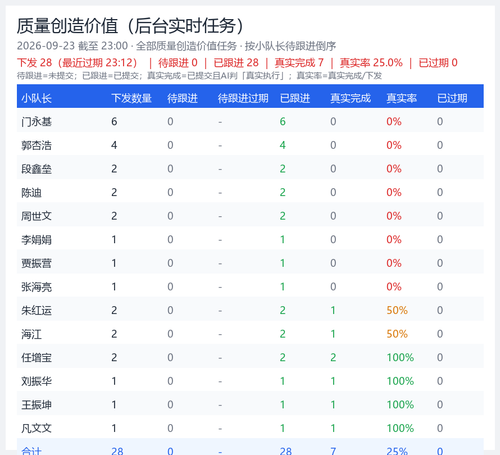500x455 pixels.
Task: Select the name 陈迪
Action: tap(31, 193)
